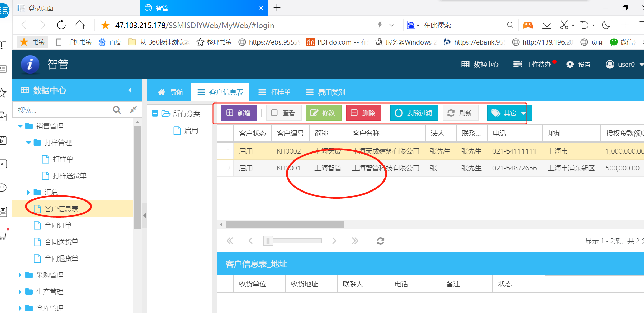
Task: Switch to the 打样单 tab
Action: click(x=275, y=92)
